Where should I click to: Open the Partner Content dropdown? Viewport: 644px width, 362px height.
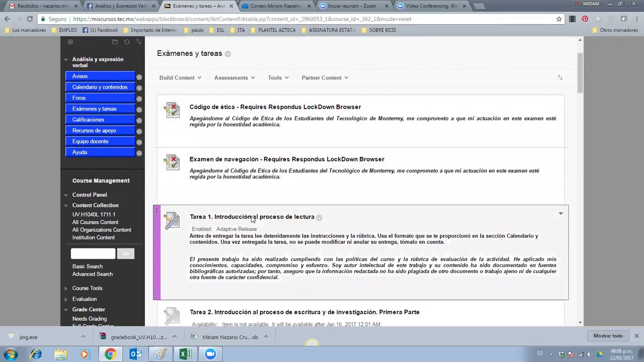pyautogui.click(x=325, y=77)
